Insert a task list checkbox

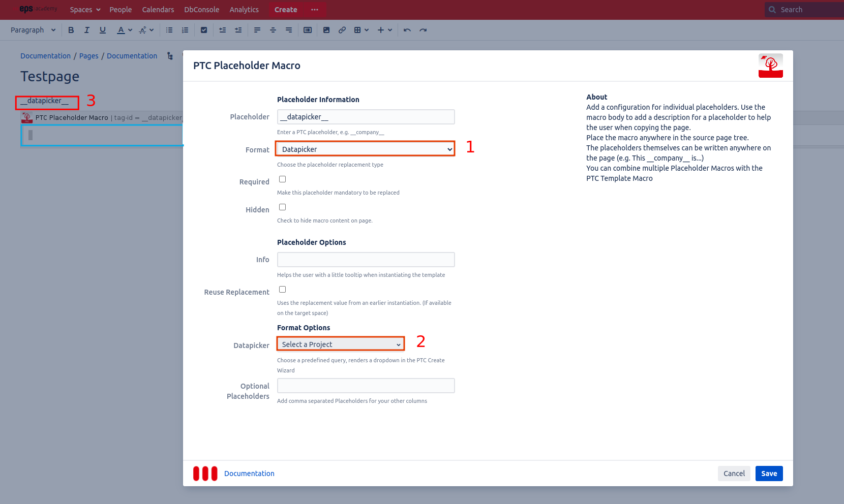(204, 30)
